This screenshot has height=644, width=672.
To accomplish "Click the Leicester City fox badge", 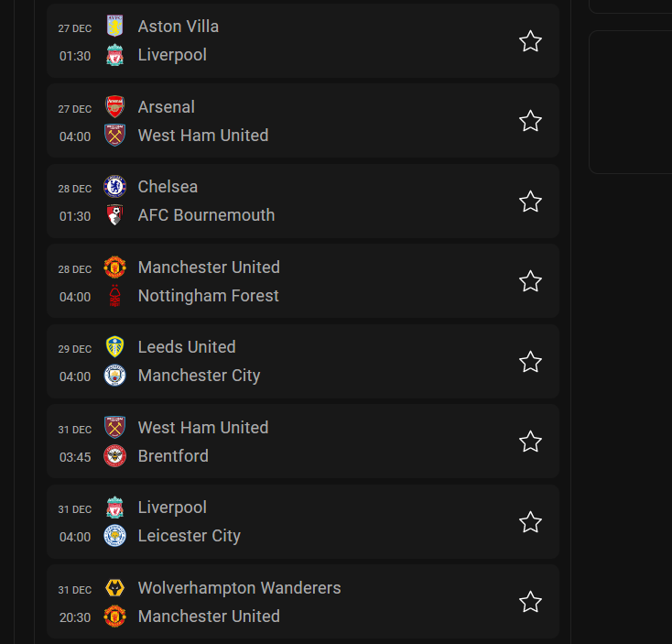I will coord(114,536).
